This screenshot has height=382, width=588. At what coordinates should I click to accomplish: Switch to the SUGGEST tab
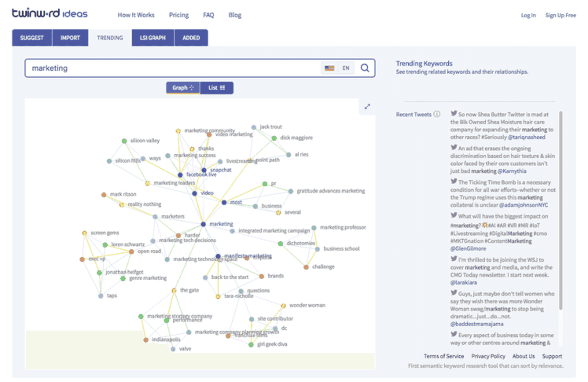point(32,38)
